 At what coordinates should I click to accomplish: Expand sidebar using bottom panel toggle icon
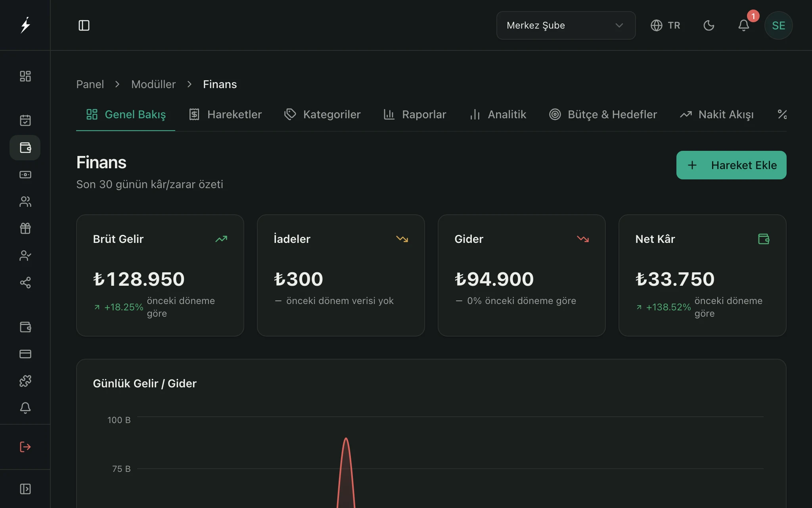[x=25, y=489]
